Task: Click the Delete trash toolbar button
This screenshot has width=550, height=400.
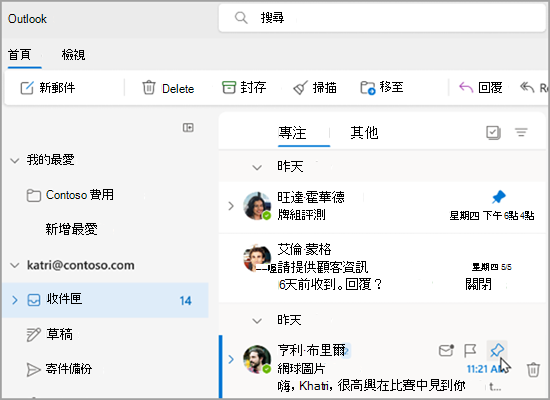Action: click(x=168, y=88)
